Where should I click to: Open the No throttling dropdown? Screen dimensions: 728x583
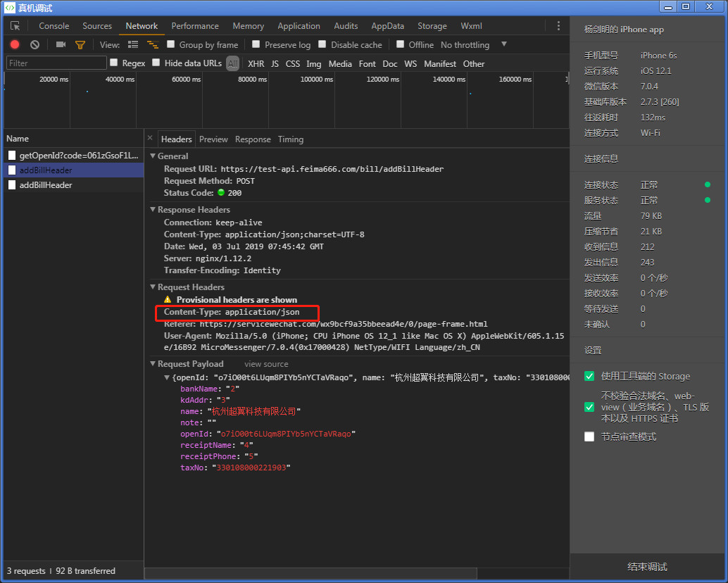pos(473,44)
